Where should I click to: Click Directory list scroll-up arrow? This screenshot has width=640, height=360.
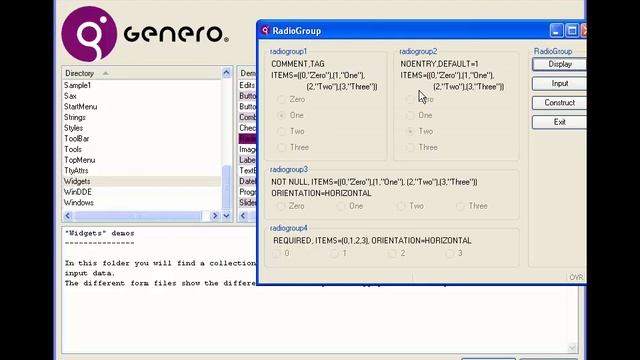click(227, 73)
